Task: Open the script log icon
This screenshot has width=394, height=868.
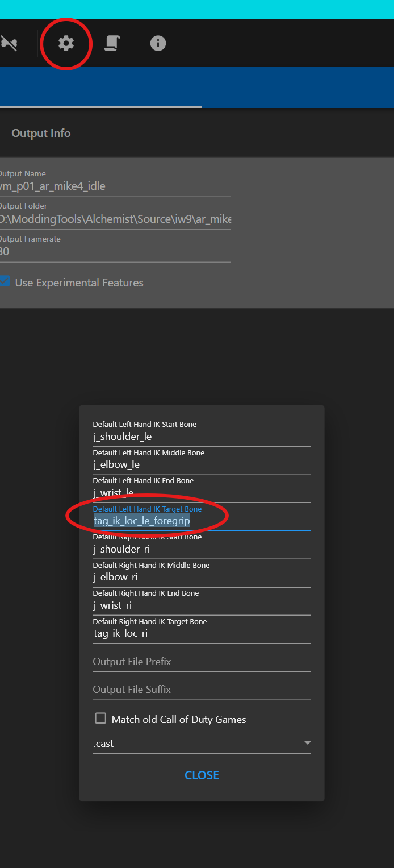Action: tap(112, 43)
